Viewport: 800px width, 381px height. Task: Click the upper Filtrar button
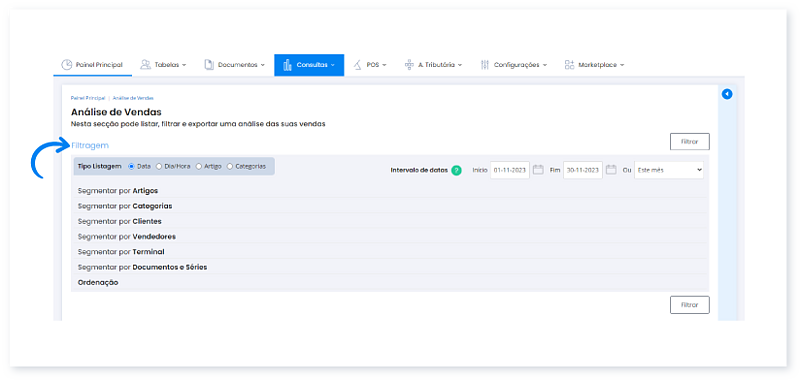[x=689, y=142]
